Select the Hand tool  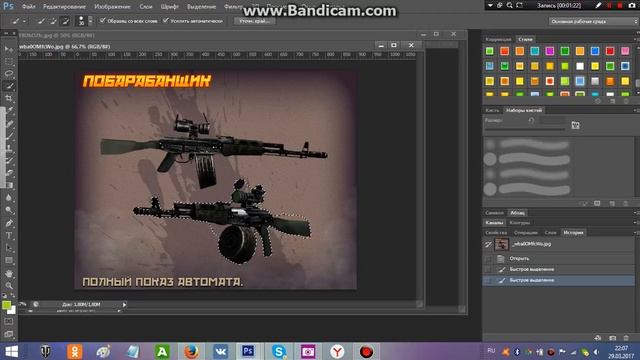click(x=9, y=273)
